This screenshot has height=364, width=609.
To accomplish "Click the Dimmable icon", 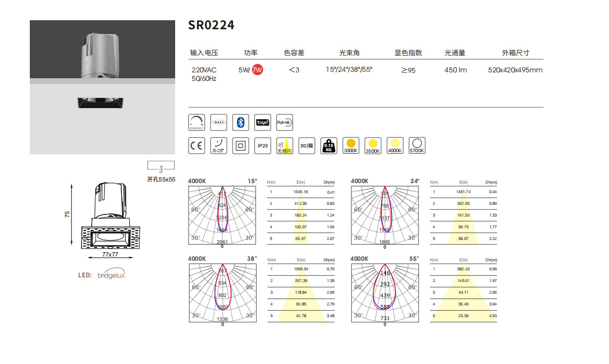I will [196, 122].
